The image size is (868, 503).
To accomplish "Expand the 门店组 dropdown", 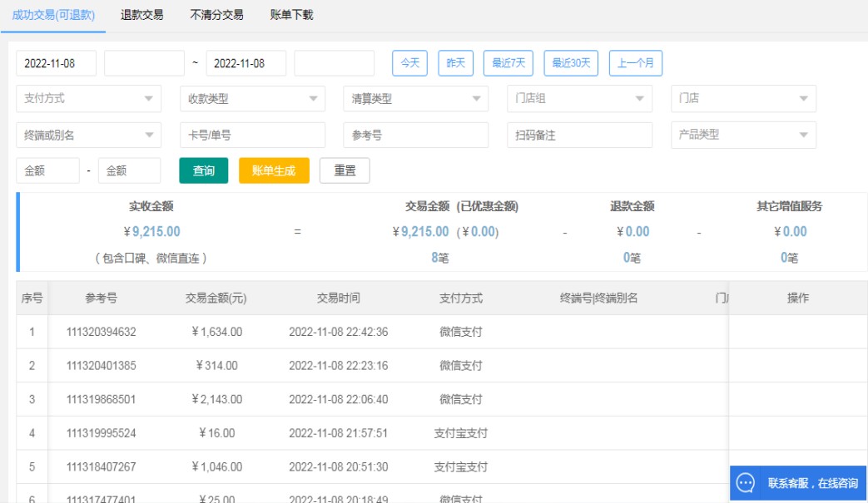I will coord(579,98).
